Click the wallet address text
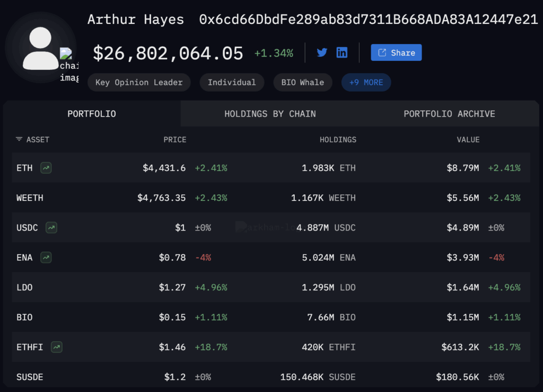Screen dimensions: 543x392 coord(368,20)
